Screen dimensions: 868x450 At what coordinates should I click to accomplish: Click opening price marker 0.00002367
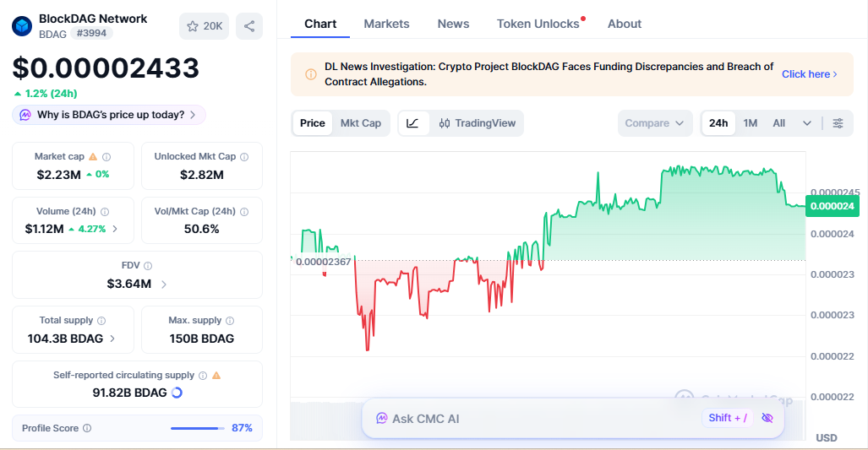pos(324,262)
